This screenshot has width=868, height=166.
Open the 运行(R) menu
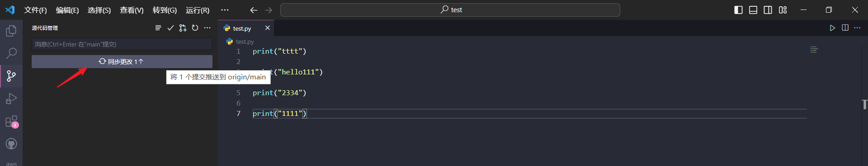click(x=198, y=10)
